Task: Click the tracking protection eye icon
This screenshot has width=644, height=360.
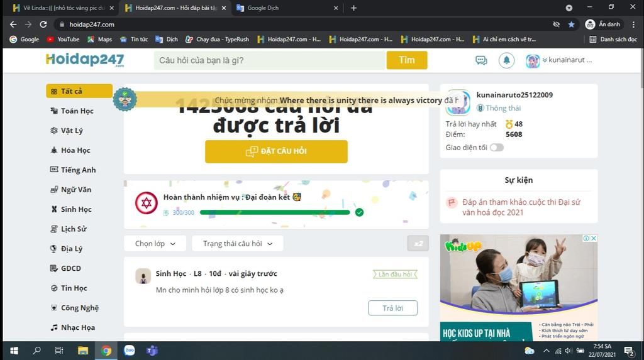Action: pos(556,25)
